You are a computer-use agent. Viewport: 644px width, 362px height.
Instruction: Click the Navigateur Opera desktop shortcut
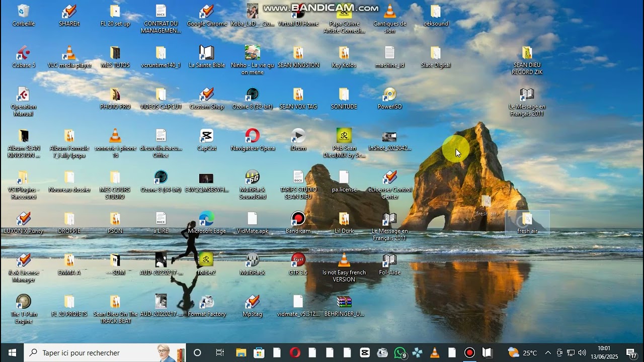[253, 140]
